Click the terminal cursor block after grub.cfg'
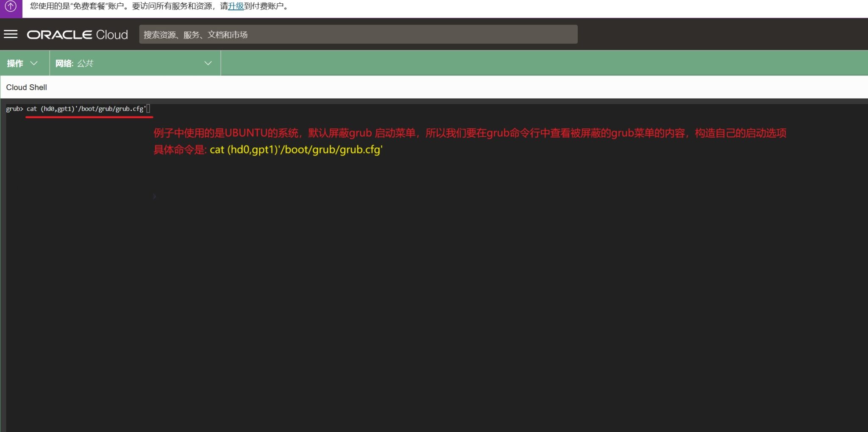Viewport: 868px width, 432px height. 148,109
